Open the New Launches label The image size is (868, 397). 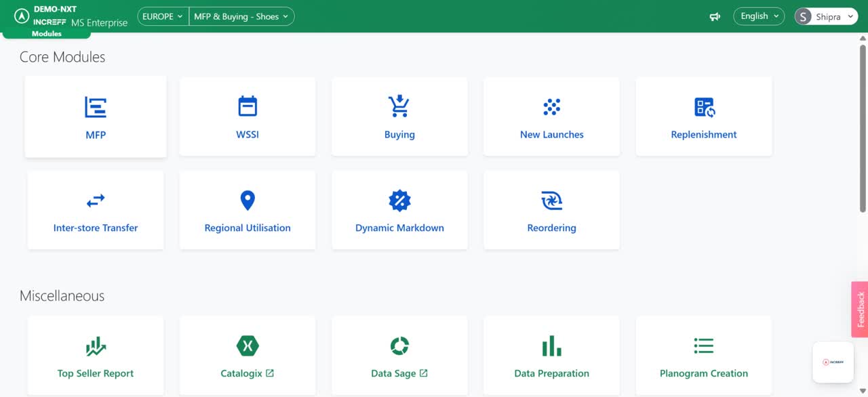tap(552, 134)
